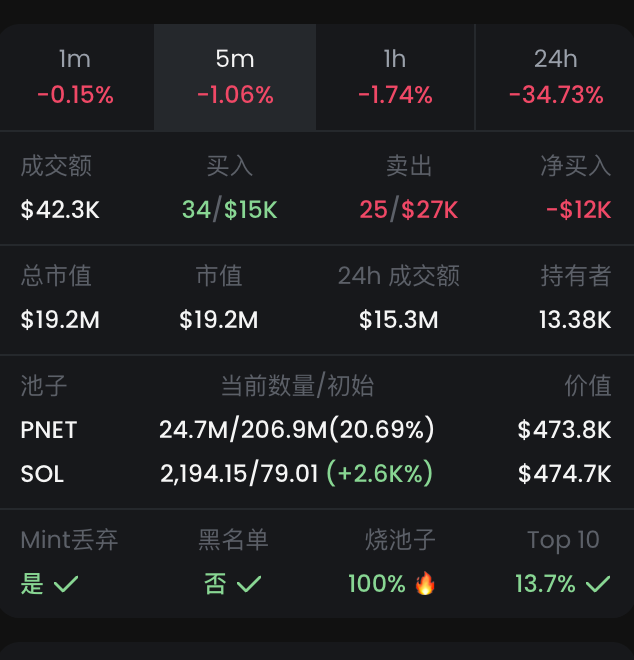The image size is (634, 660).
Task: Click the checkmark beside Top 10 13.7%
Action: pyautogui.click(x=598, y=584)
